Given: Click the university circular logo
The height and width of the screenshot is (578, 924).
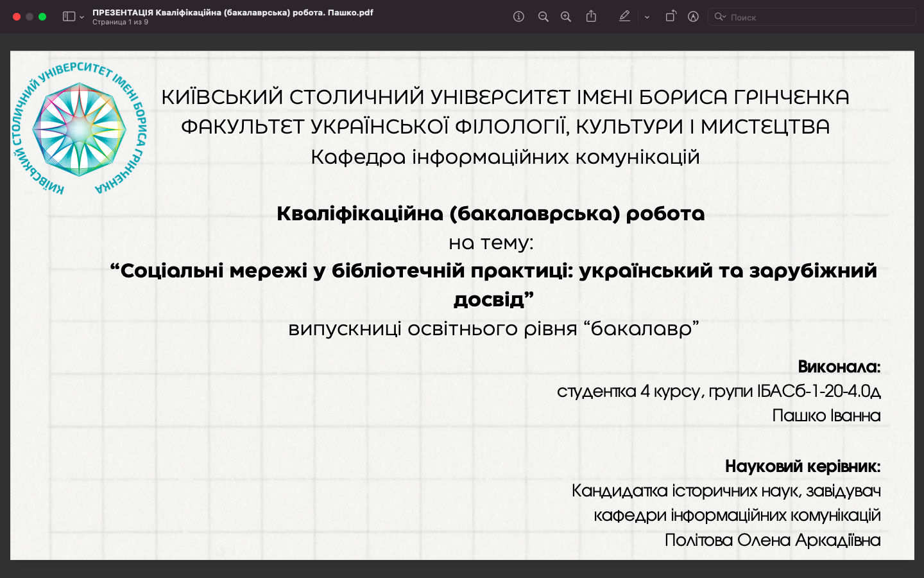Looking at the screenshot, I should (x=79, y=129).
